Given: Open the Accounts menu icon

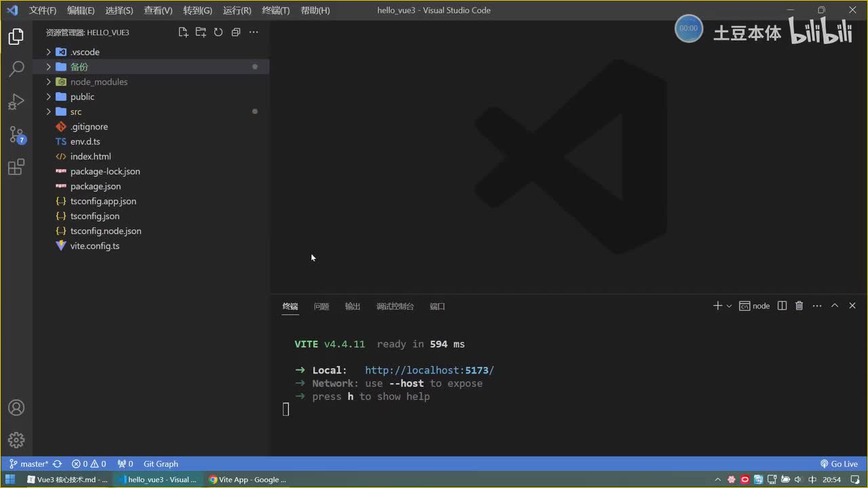Looking at the screenshot, I should point(16,408).
